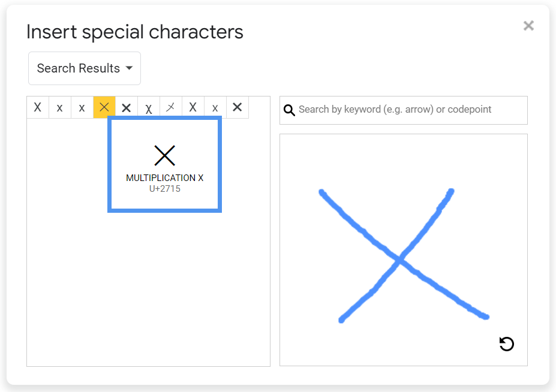
Task: Click the blue drawn X on the canvas
Action: click(400, 260)
